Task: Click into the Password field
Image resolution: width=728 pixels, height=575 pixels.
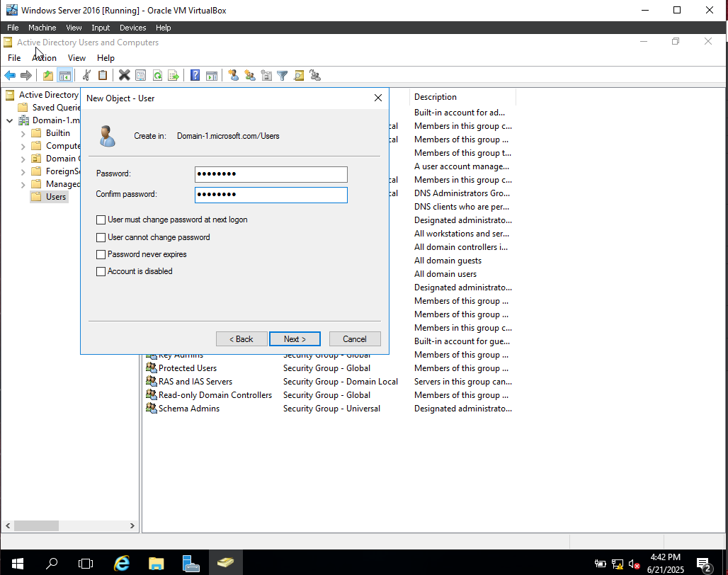Action: (x=271, y=174)
